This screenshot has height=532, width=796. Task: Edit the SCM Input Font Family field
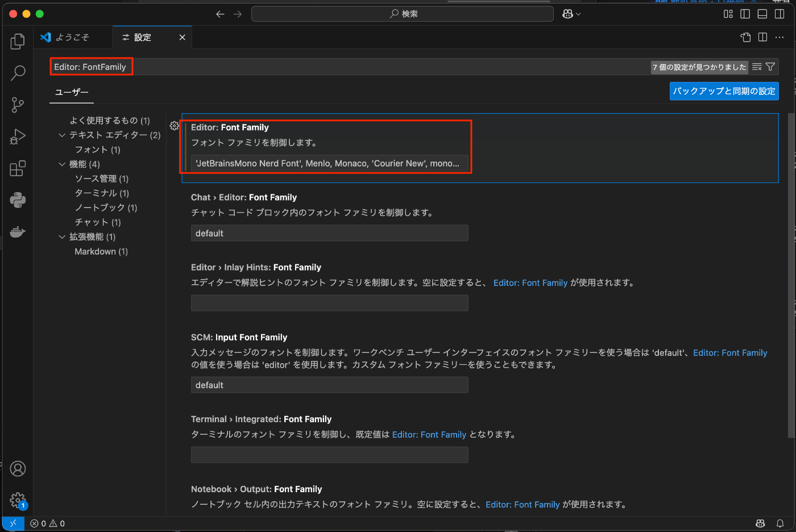click(329, 385)
